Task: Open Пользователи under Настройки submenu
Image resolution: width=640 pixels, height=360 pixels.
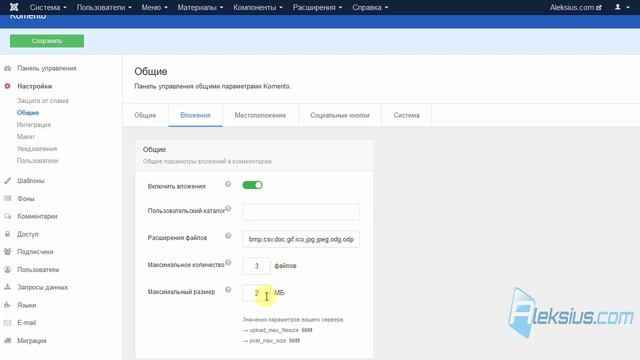Action: point(38,160)
